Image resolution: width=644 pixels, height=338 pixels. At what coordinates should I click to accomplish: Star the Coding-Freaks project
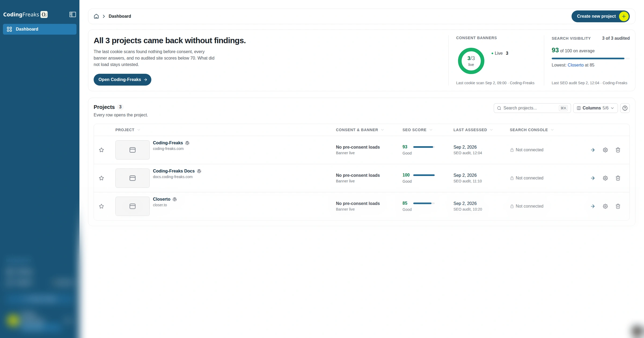[101, 150]
